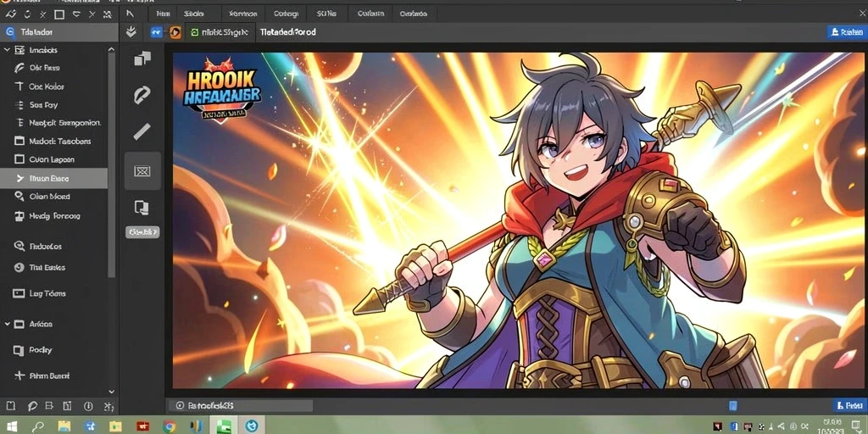Click the sidebar vertical scrollbar thumb
Viewport: 868px width, 434px height.
click(x=112, y=166)
